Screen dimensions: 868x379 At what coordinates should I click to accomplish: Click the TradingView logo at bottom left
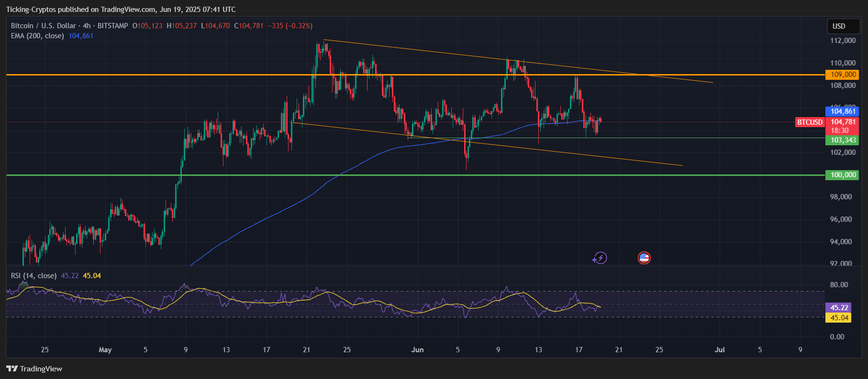[34, 368]
